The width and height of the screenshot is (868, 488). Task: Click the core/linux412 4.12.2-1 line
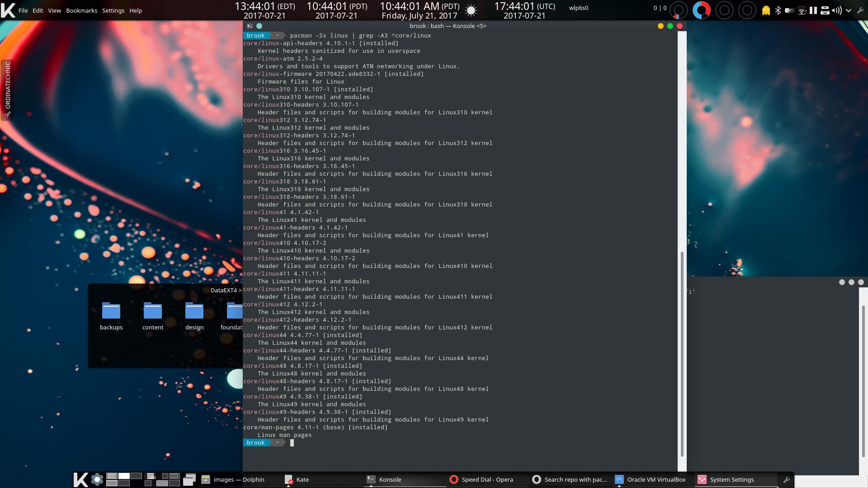[283, 305]
